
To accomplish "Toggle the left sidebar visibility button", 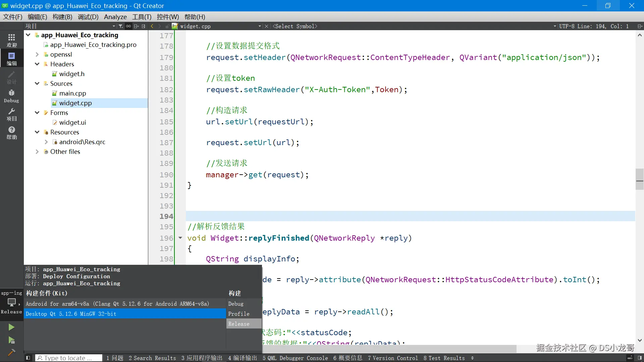I will (28, 358).
